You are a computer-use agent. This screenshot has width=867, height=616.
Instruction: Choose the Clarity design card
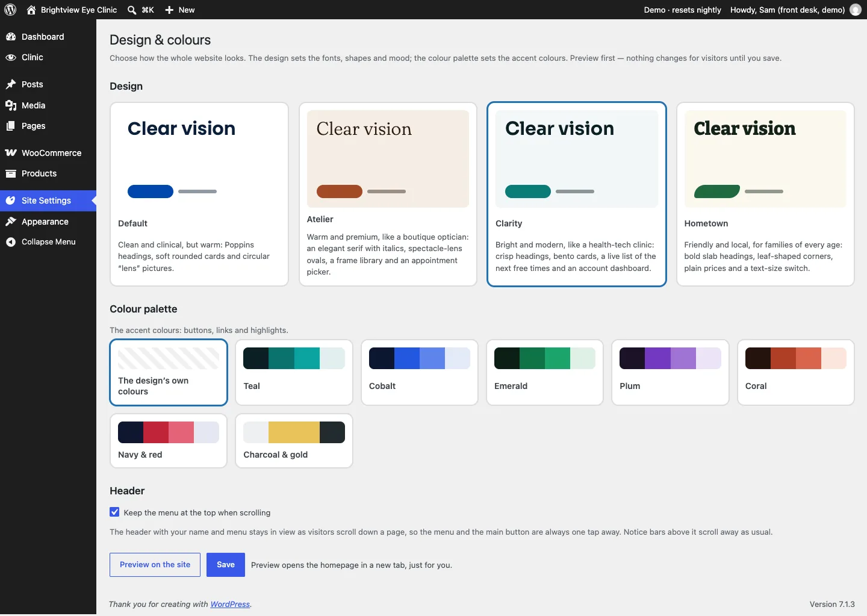(577, 194)
